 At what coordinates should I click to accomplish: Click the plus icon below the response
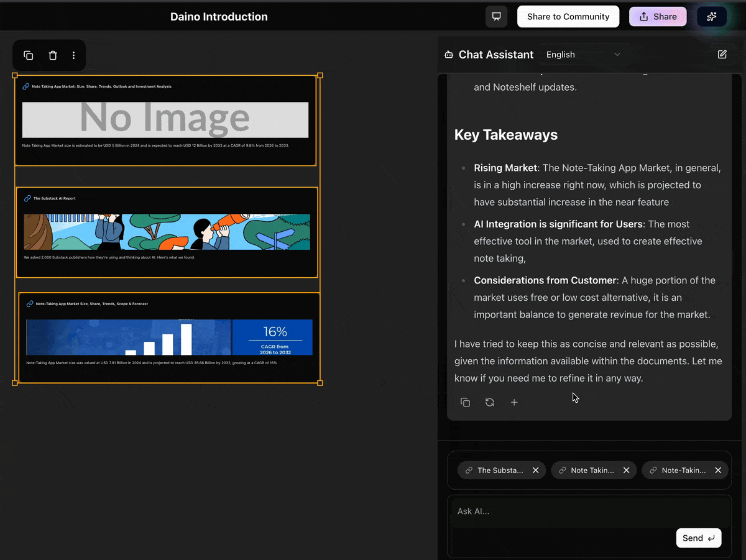514,402
